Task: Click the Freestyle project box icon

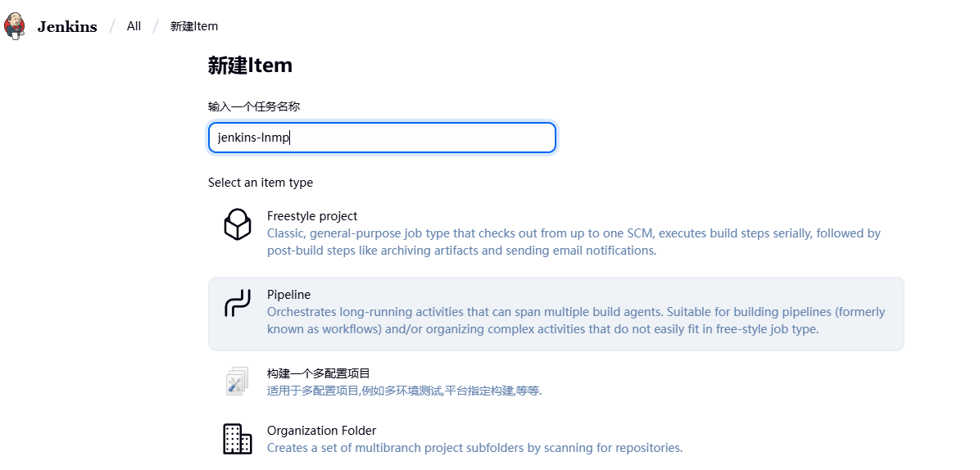Action: click(238, 224)
